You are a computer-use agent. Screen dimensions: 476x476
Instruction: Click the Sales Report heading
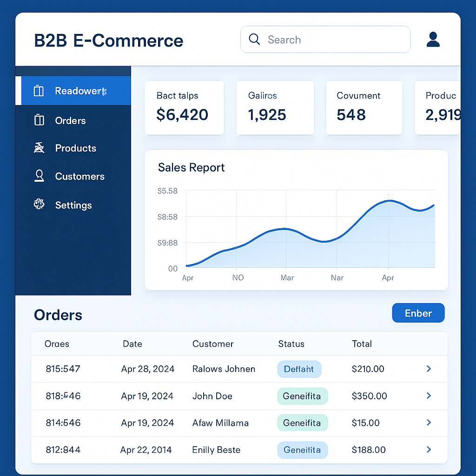pos(191,167)
